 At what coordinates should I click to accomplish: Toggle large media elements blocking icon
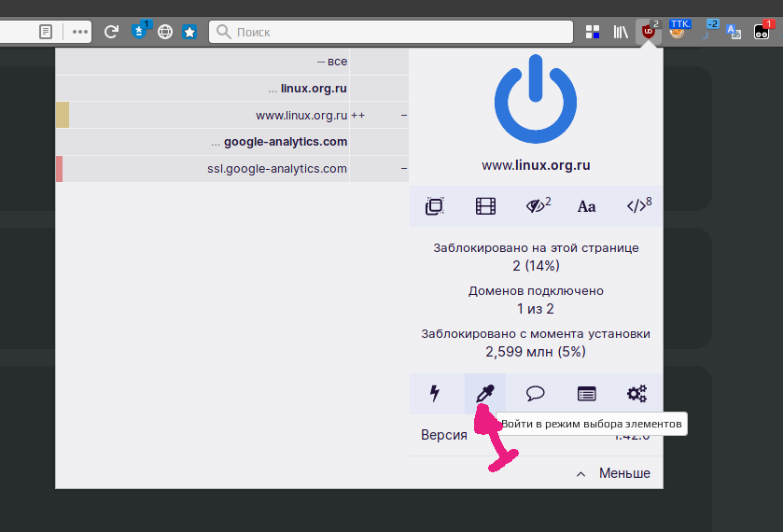(x=485, y=206)
